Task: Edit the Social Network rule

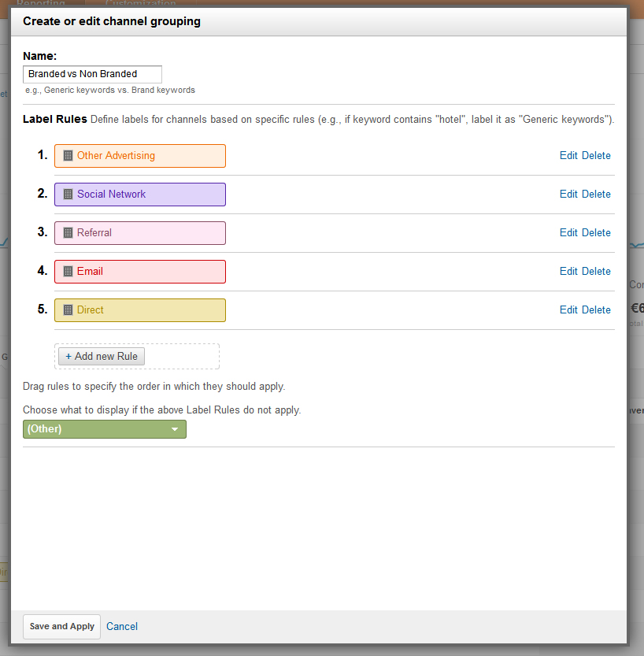Action: [x=568, y=195]
